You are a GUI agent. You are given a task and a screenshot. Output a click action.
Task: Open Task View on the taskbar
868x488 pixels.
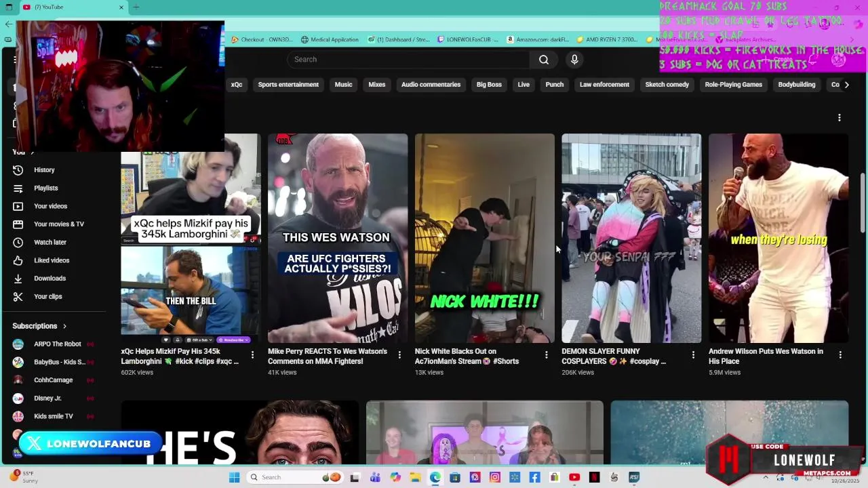tap(355, 477)
